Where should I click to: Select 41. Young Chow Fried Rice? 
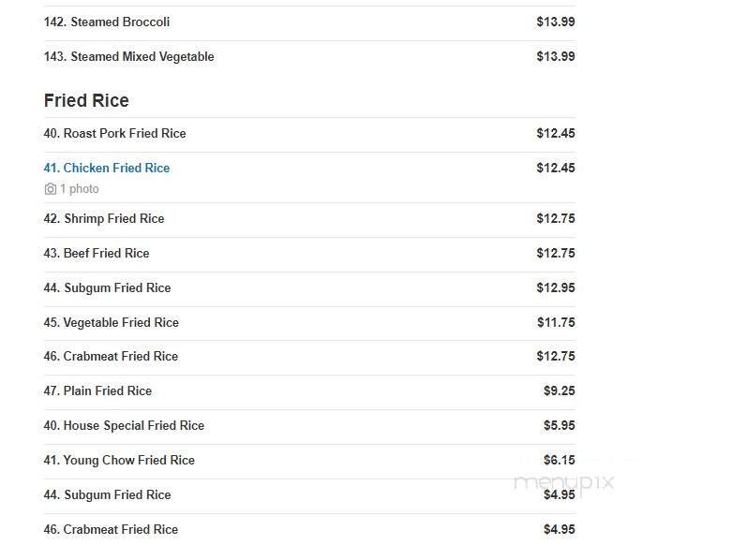tap(309, 461)
